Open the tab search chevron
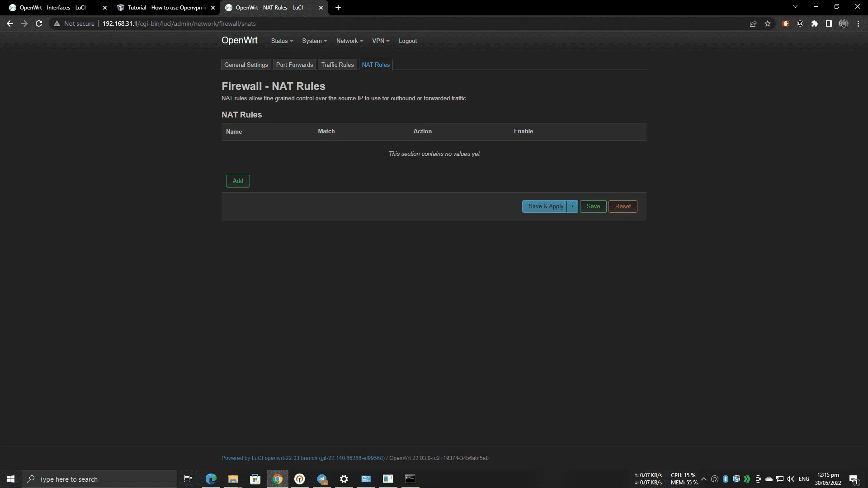The image size is (868, 488). pyautogui.click(x=795, y=6)
